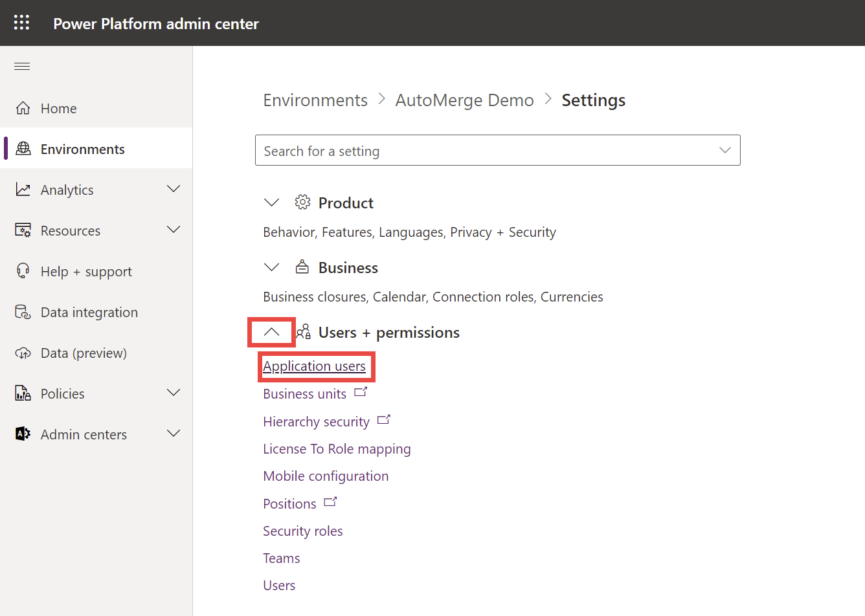Select the Admin centers label in sidebar
Image resolution: width=865 pixels, height=616 pixels.
point(84,435)
